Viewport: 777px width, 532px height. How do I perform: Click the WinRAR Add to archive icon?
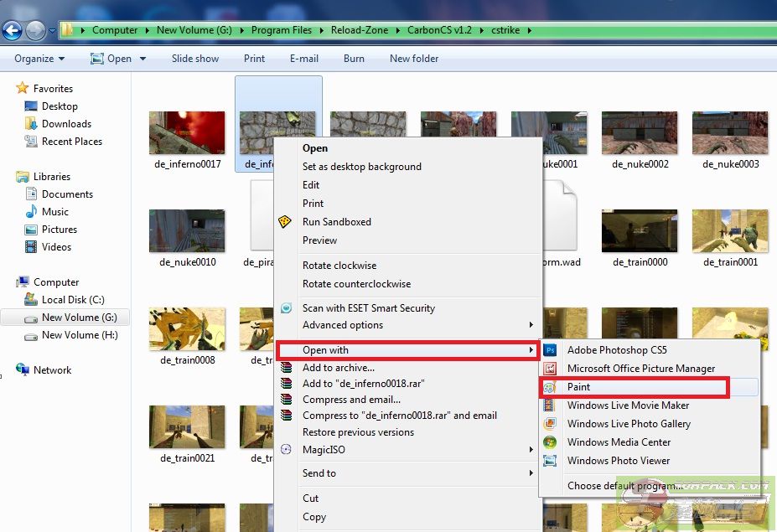(287, 368)
